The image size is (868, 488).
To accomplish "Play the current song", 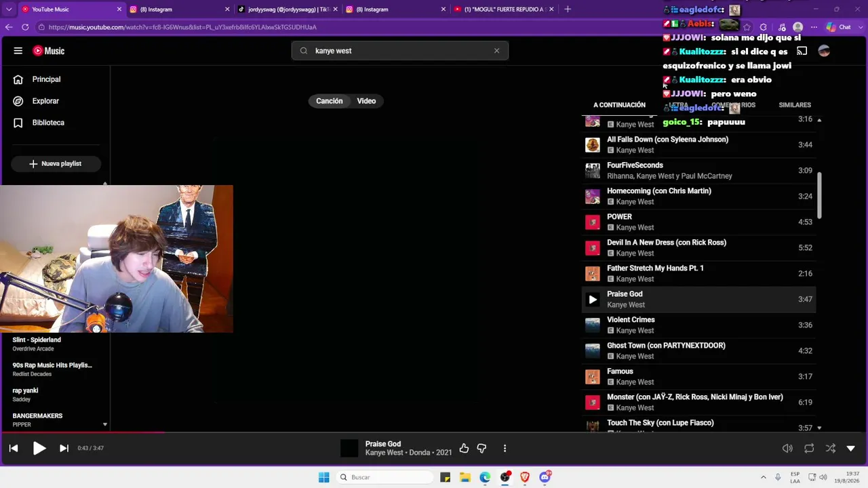I will tap(39, 448).
